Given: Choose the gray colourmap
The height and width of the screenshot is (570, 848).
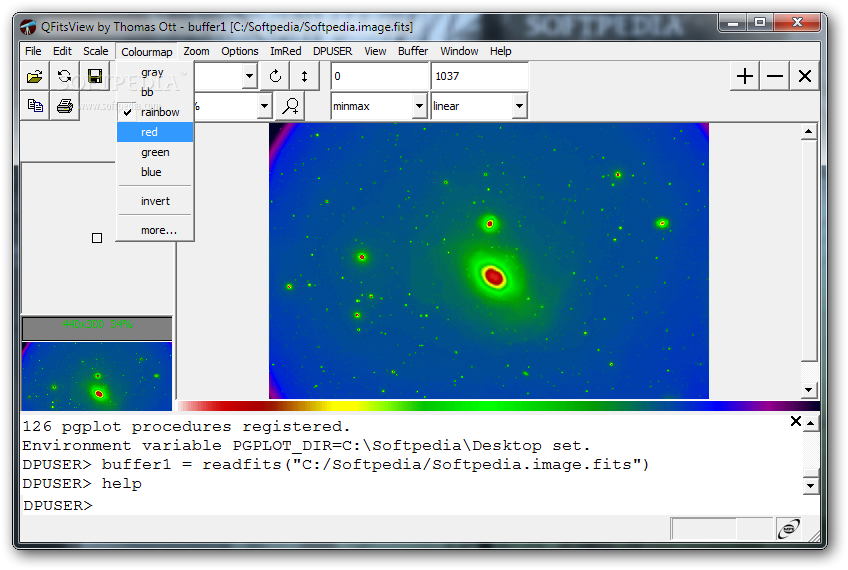Looking at the screenshot, I should (x=155, y=72).
